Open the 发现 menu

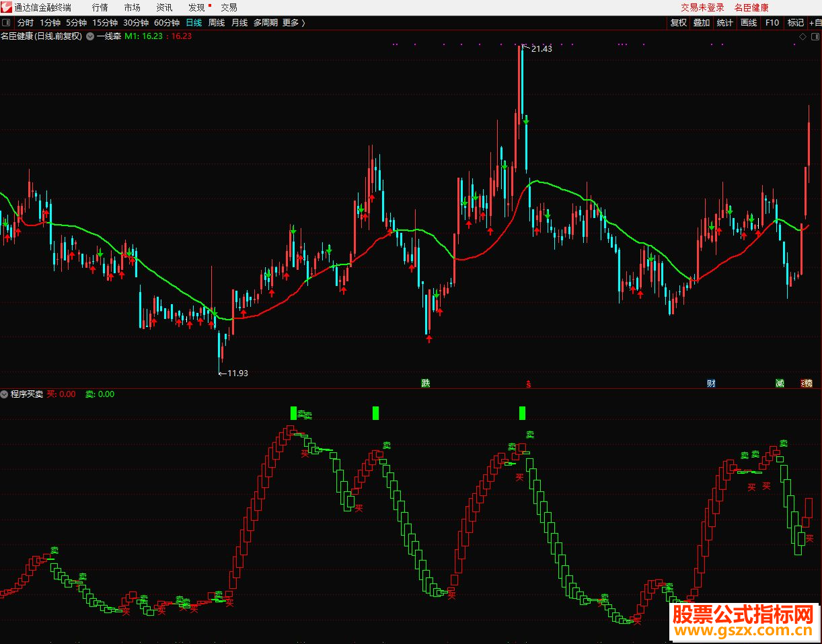pos(196,7)
